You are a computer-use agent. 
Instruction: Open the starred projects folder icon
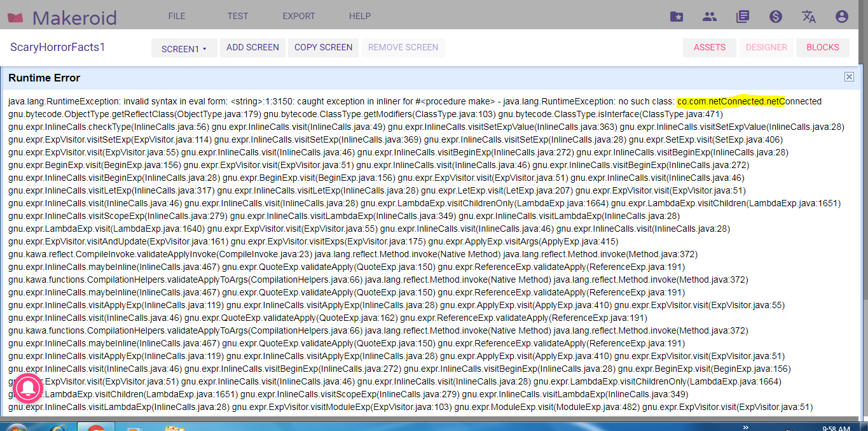(677, 17)
